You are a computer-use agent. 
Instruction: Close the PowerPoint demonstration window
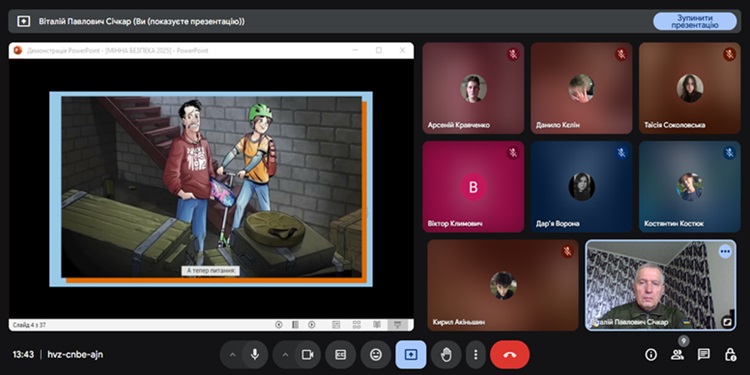(x=402, y=50)
